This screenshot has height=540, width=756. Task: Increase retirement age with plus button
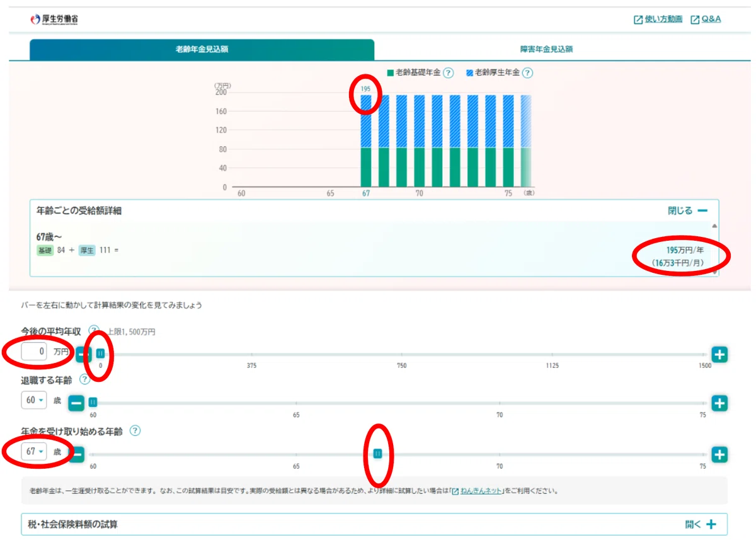coord(719,403)
